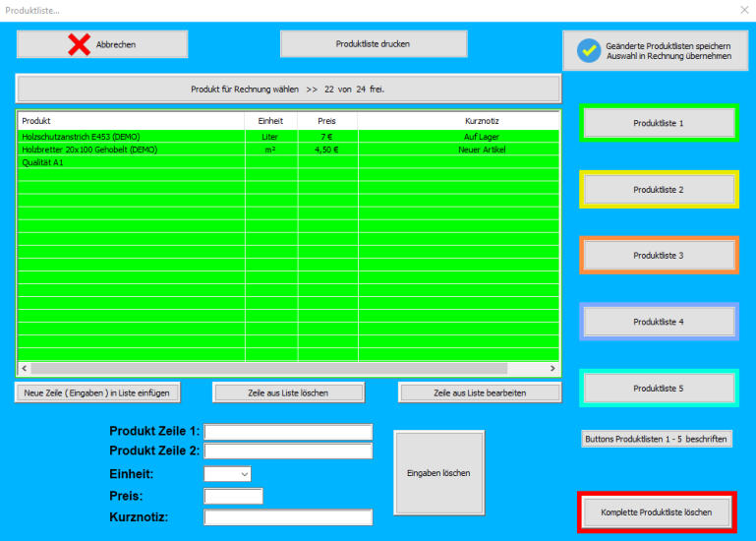This screenshot has height=541, width=756.
Task: Click Neue Zeile in Liste einfügen
Action: pos(97,392)
